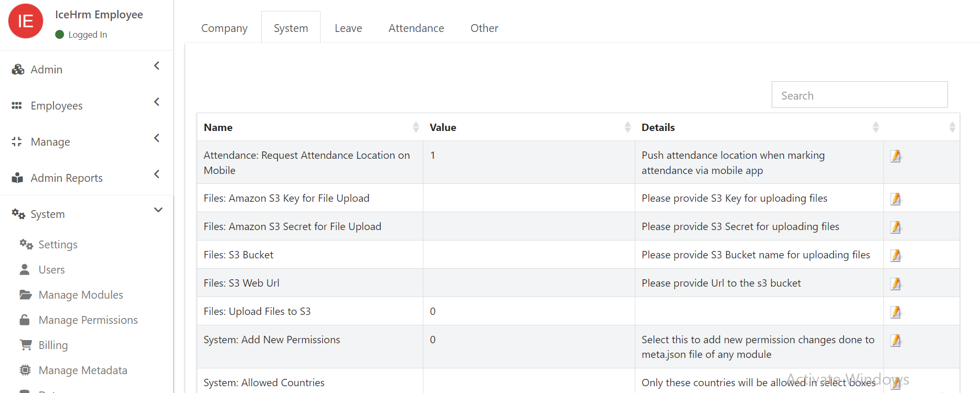Edit the S3 Web Url setting

pos(896,284)
